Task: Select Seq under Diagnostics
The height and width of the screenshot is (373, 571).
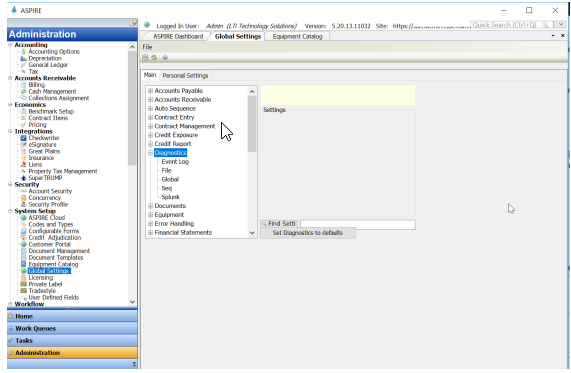Action: pos(166,188)
